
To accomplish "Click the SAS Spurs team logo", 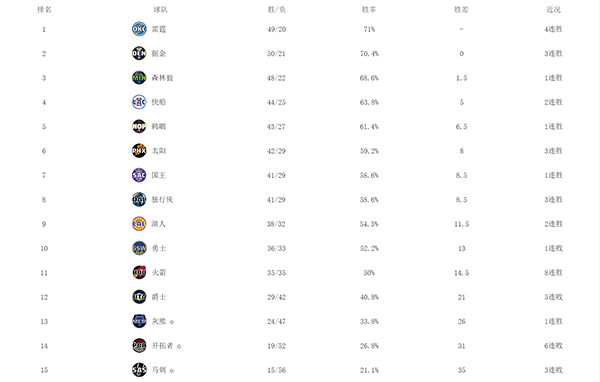I will (x=139, y=370).
